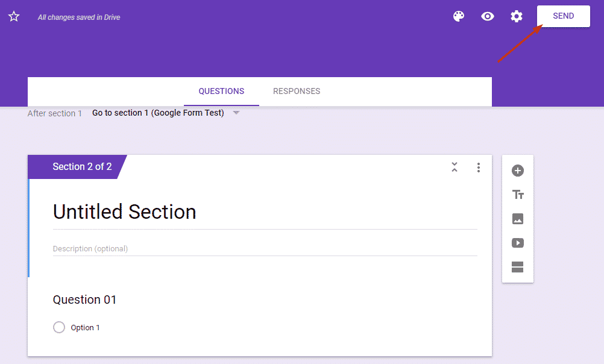This screenshot has height=364, width=604.
Task: Click the SEND button
Action: coord(563,16)
